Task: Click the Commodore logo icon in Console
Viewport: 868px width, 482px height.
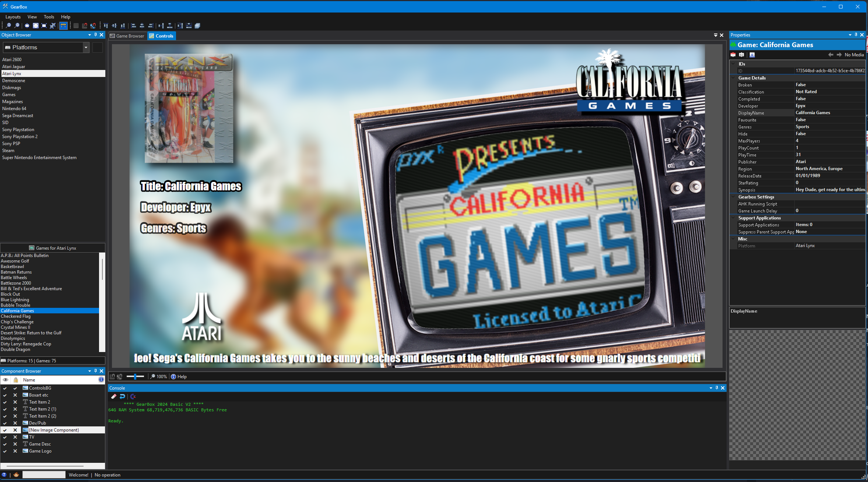Action: point(133,397)
